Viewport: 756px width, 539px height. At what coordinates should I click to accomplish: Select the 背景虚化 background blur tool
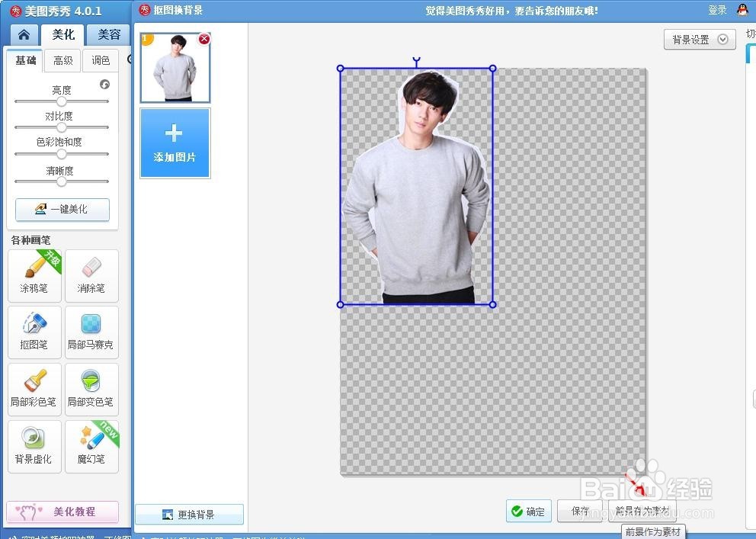(x=35, y=447)
